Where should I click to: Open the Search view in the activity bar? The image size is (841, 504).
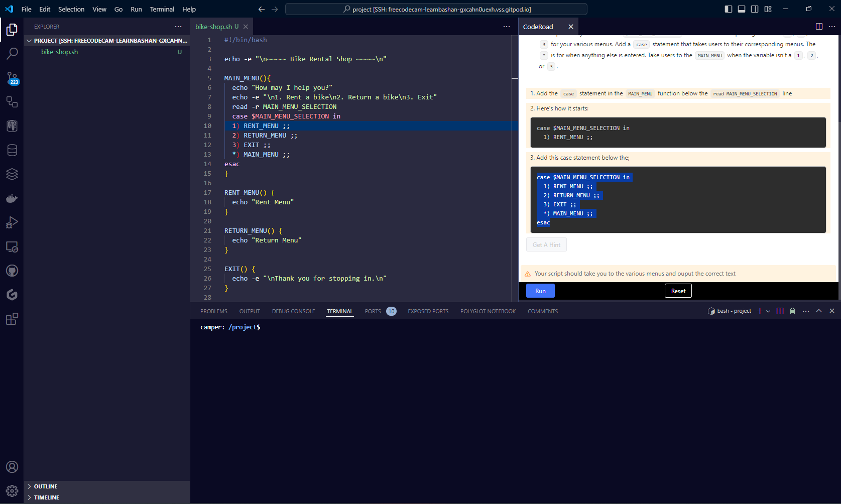click(12, 53)
